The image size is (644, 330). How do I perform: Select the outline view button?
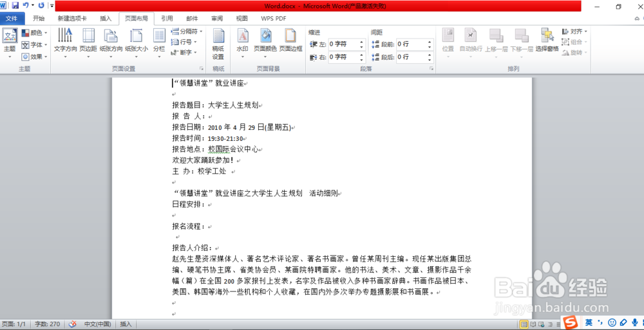coord(550,325)
